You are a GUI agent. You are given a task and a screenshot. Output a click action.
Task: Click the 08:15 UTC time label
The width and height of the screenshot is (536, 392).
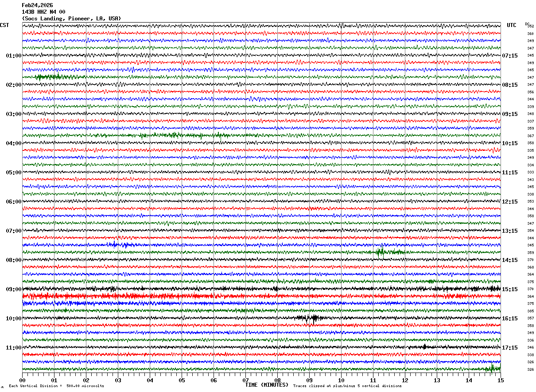tap(510, 85)
